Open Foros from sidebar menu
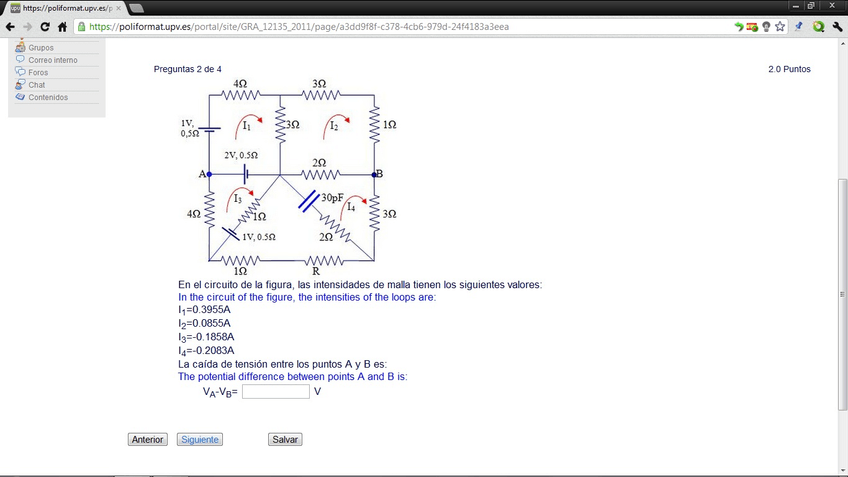 (x=38, y=73)
